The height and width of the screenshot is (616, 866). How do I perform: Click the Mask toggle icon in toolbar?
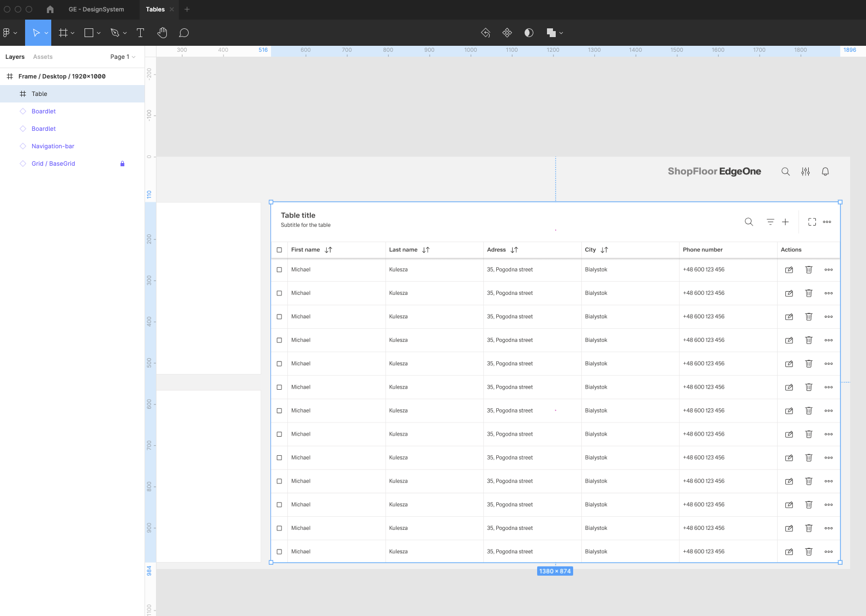click(x=528, y=33)
